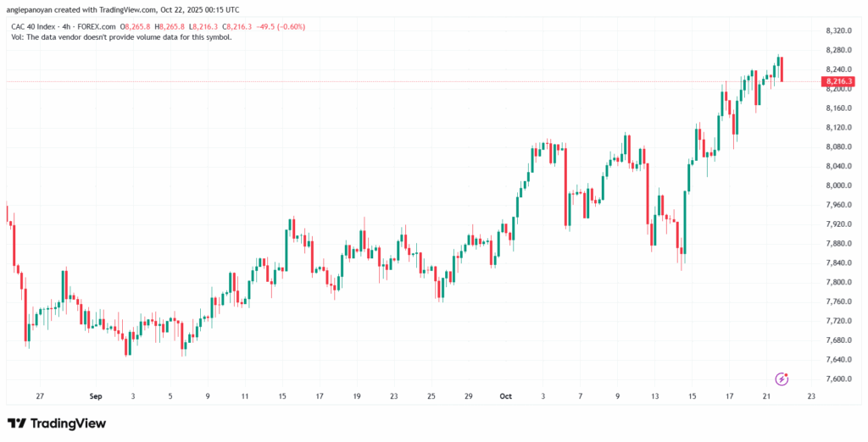The image size is (868, 442).
Task: Click the red 8,216.3 current price label
Action: [837, 81]
